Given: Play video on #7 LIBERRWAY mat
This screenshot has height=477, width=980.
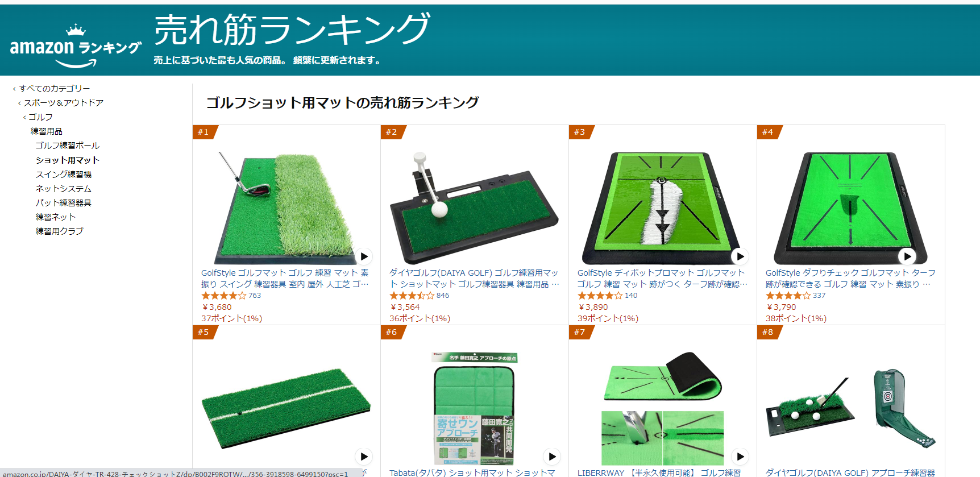Looking at the screenshot, I should (740, 457).
